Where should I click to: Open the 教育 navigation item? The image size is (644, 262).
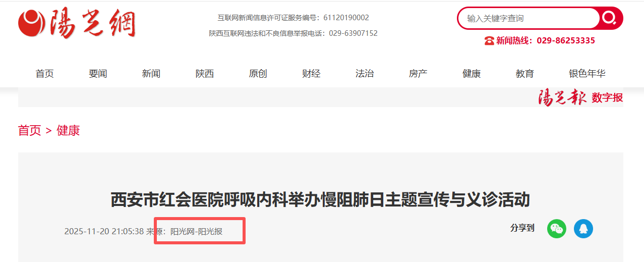[x=524, y=74]
